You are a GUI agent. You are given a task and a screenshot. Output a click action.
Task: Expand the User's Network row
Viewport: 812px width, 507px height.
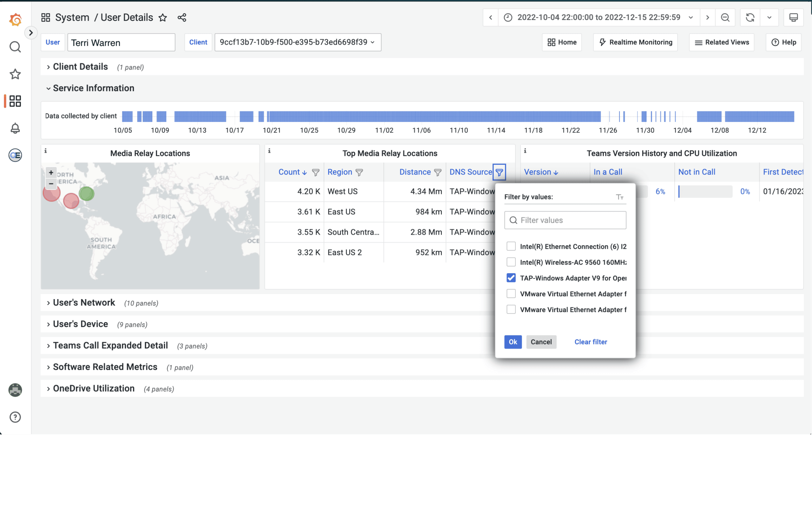[84, 302]
